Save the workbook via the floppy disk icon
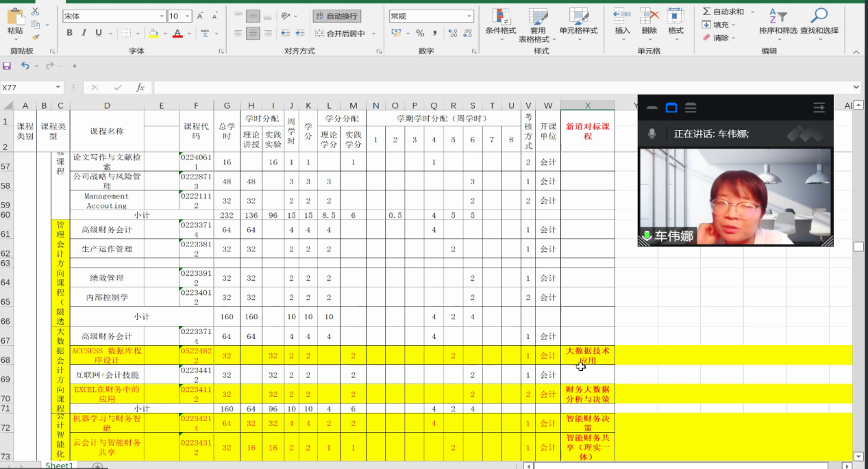Image resolution: width=868 pixels, height=469 pixels. pyautogui.click(x=7, y=66)
